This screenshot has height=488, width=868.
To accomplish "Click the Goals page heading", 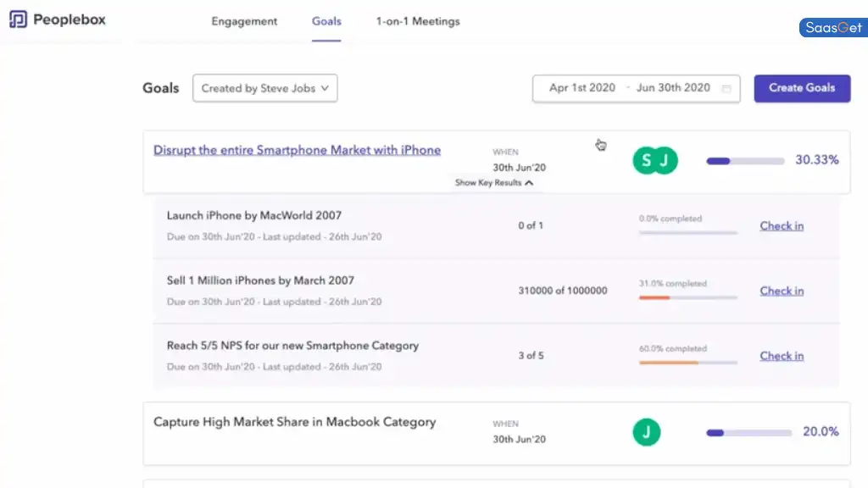I will pos(160,88).
